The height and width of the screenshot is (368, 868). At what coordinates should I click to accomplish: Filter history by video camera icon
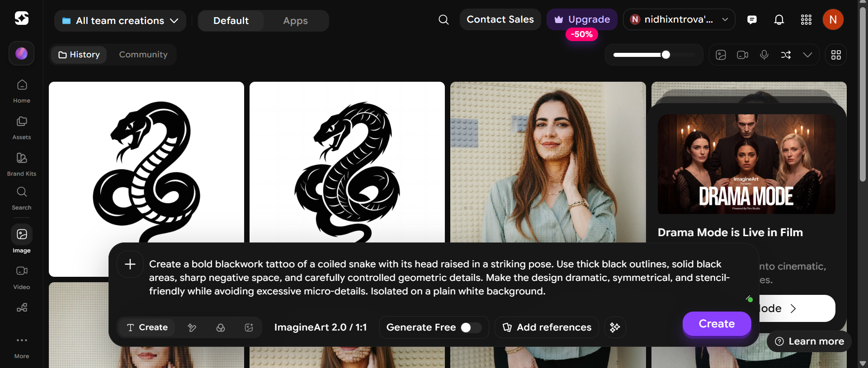click(x=742, y=55)
